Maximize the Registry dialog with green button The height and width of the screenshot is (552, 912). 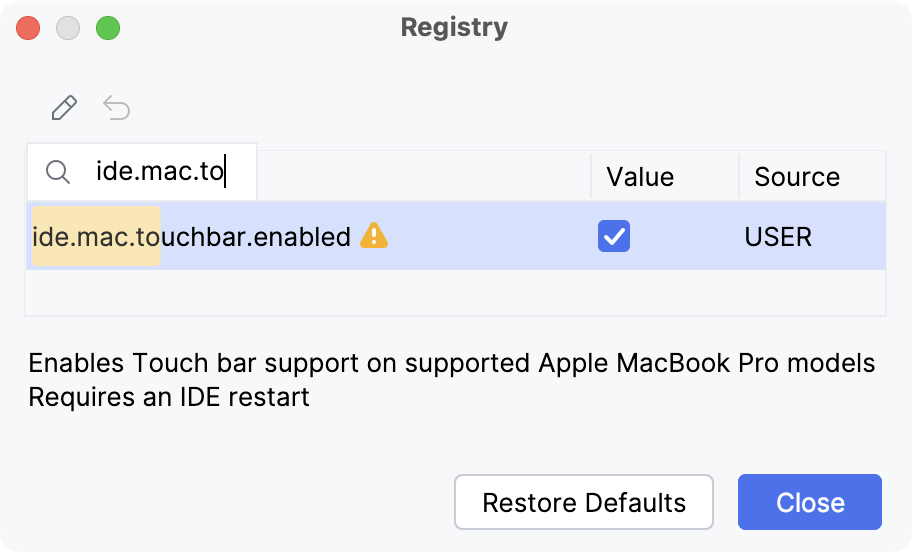click(x=108, y=28)
